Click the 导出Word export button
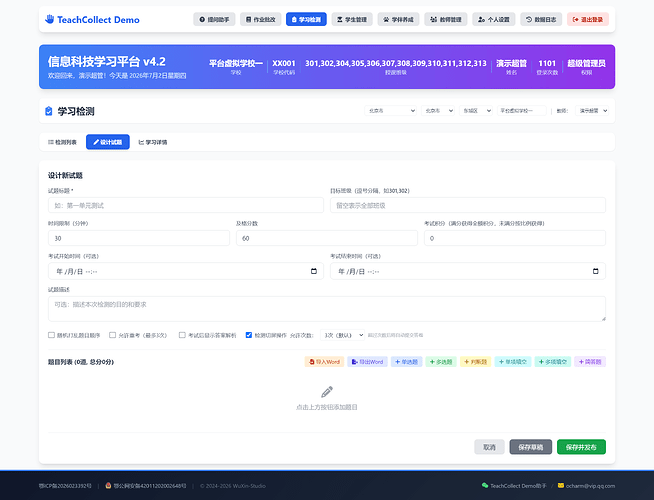The image size is (654, 500). 367,362
